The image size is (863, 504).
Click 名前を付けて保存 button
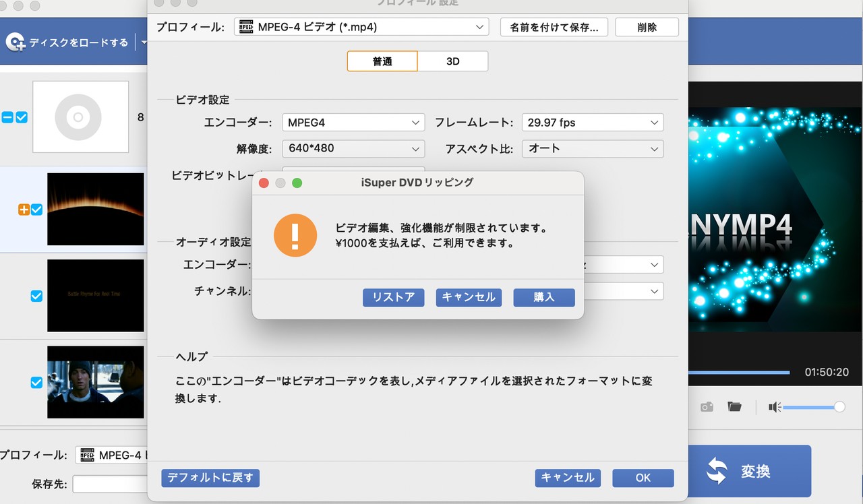pyautogui.click(x=554, y=28)
